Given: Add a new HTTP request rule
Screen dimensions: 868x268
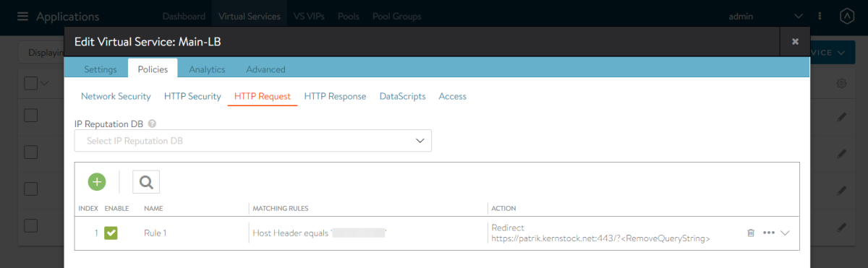Looking at the screenshot, I should click(x=97, y=182).
